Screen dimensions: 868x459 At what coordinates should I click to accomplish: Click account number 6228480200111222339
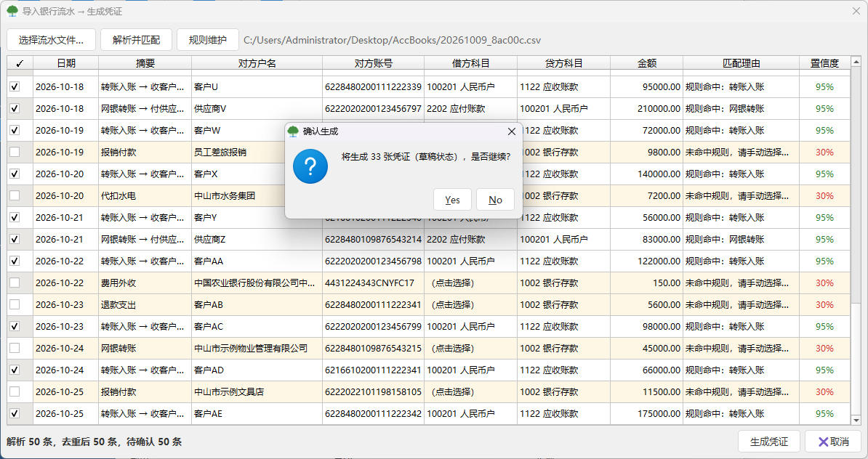373,87
